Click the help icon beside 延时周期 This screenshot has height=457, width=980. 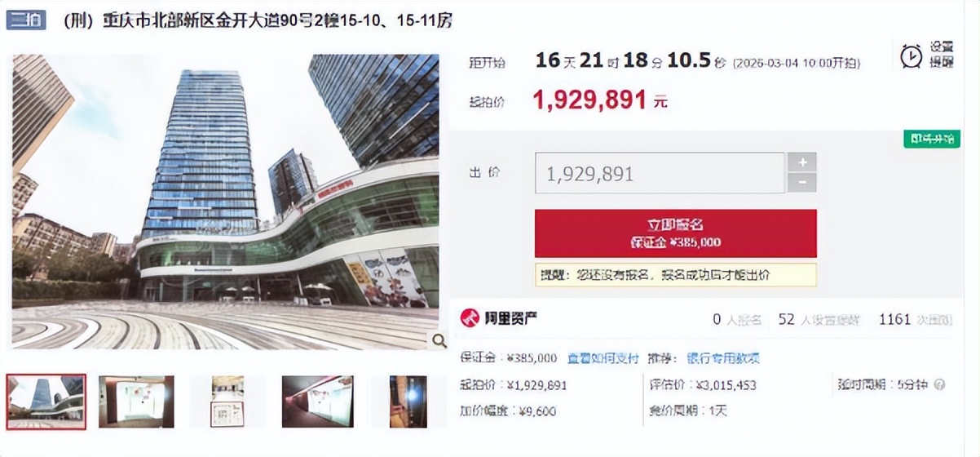point(939,384)
